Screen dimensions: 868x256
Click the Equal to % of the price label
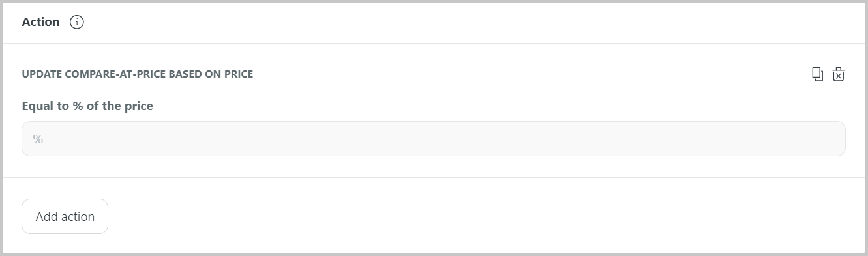point(87,106)
